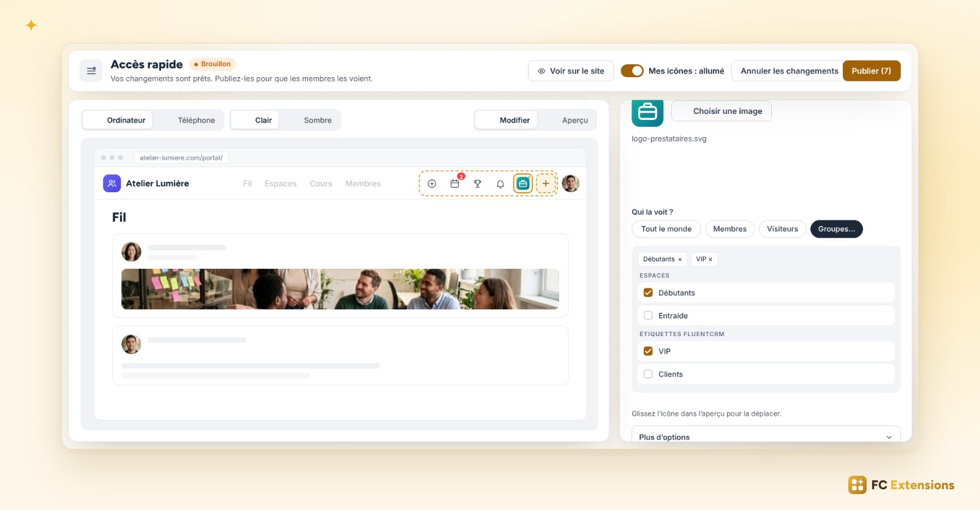Select the teal briefcase icon in preview

click(523, 184)
